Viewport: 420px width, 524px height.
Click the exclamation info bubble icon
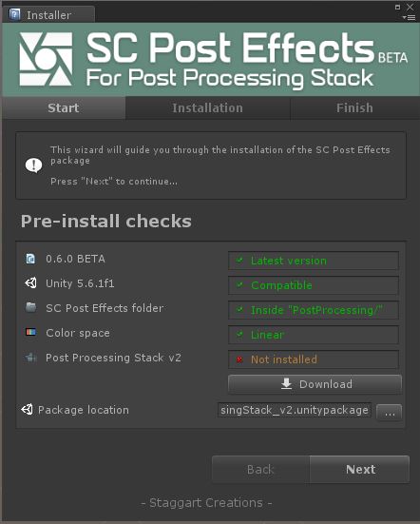[x=33, y=165]
